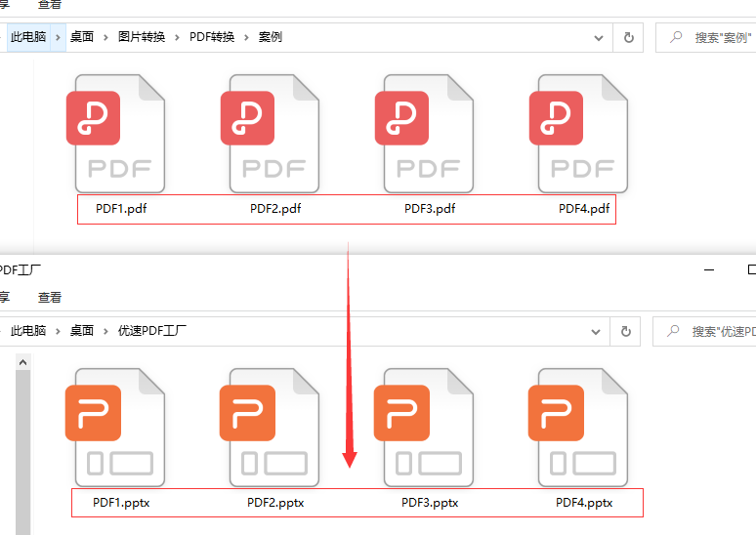Image resolution: width=756 pixels, height=535 pixels.
Task: Select the PDF1.pptx file icon
Action: point(115,428)
